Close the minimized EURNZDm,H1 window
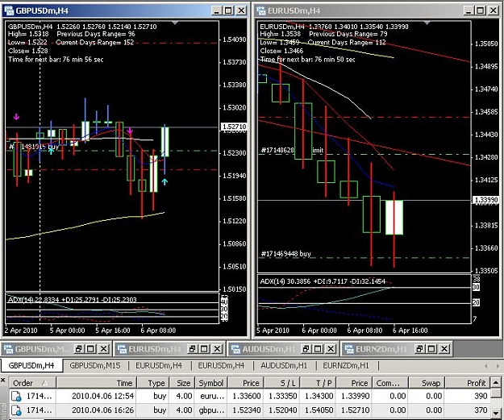 coord(444,349)
